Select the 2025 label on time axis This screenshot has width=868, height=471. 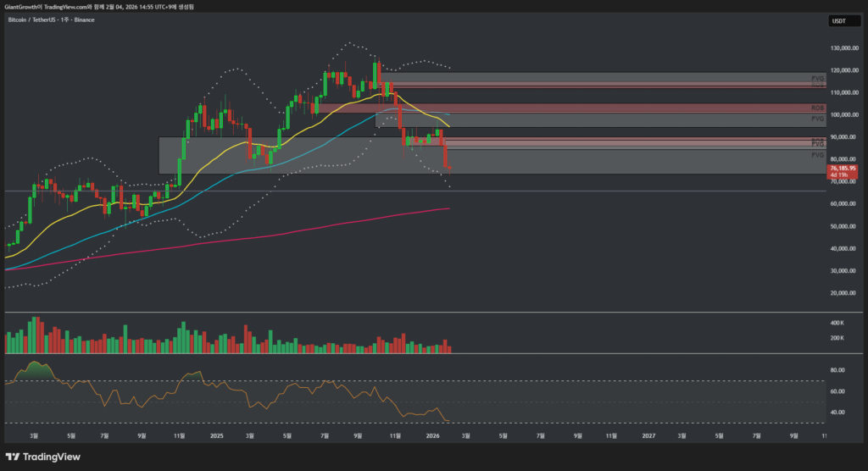click(x=215, y=435)
